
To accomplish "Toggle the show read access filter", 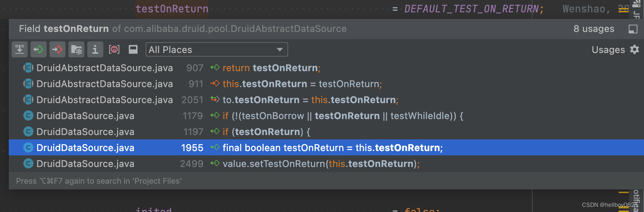I will (39, 49).
